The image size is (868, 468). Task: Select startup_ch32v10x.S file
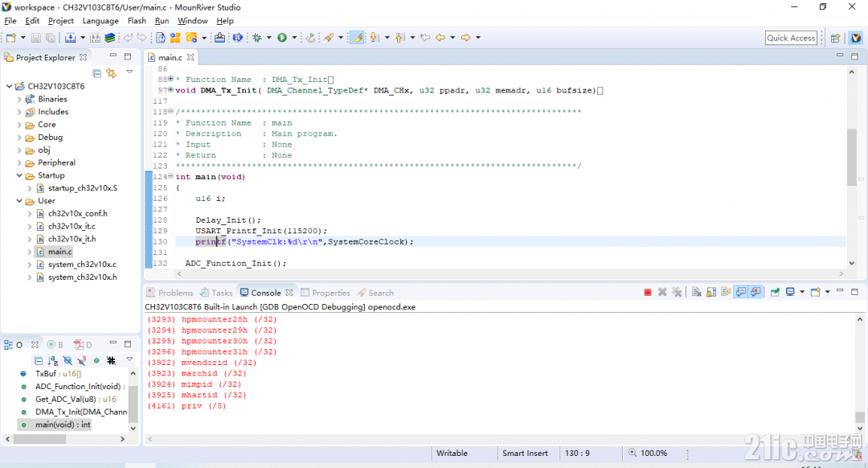pos(83,188)
